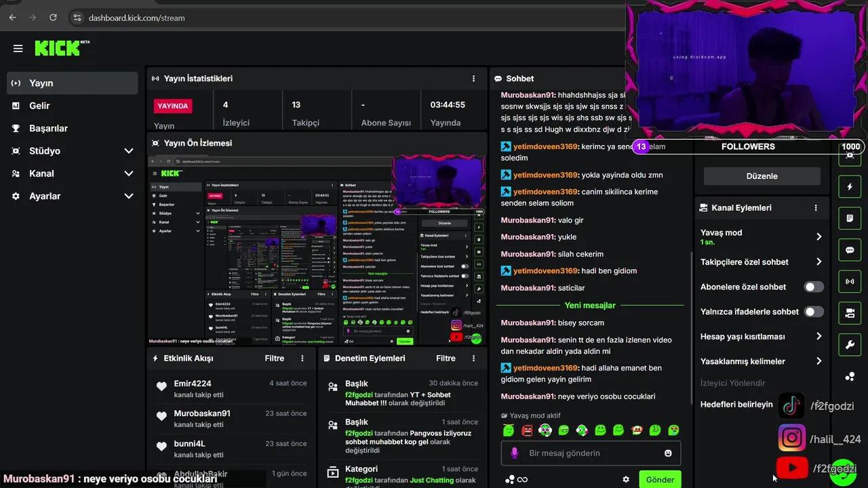This screenshot has height=488, width=868.
Task: Focus the Bir mesaj gönderin input
Action: click(x=590, y=453)
